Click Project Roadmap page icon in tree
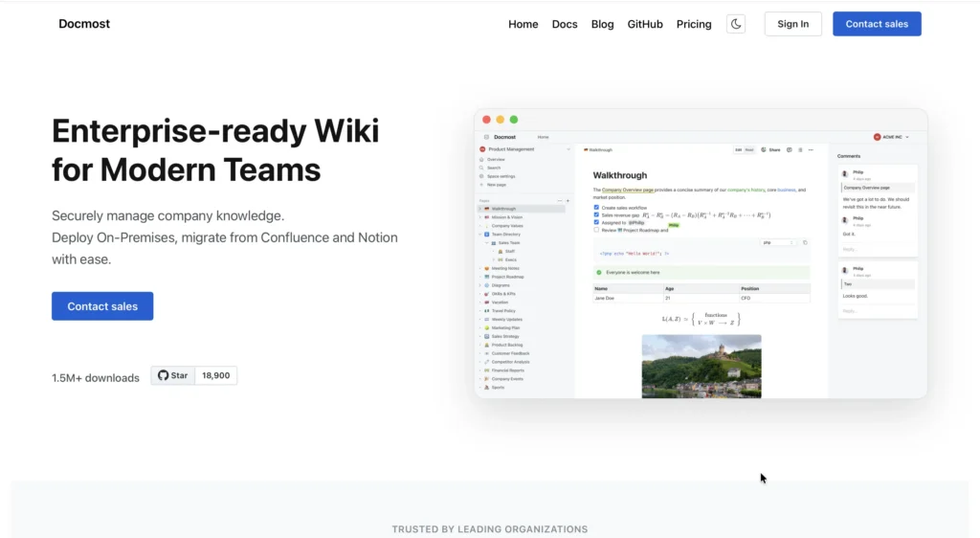 [487, 277]
